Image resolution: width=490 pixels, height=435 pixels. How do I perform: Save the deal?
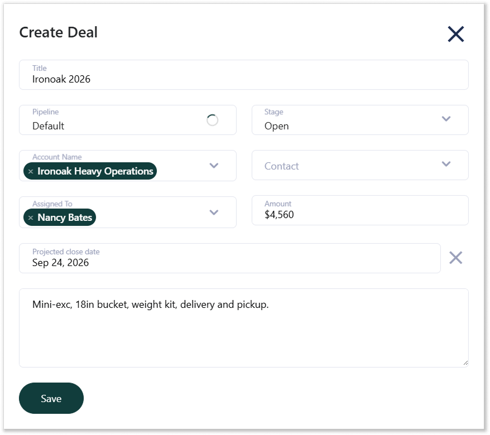[x=51, y=398]
